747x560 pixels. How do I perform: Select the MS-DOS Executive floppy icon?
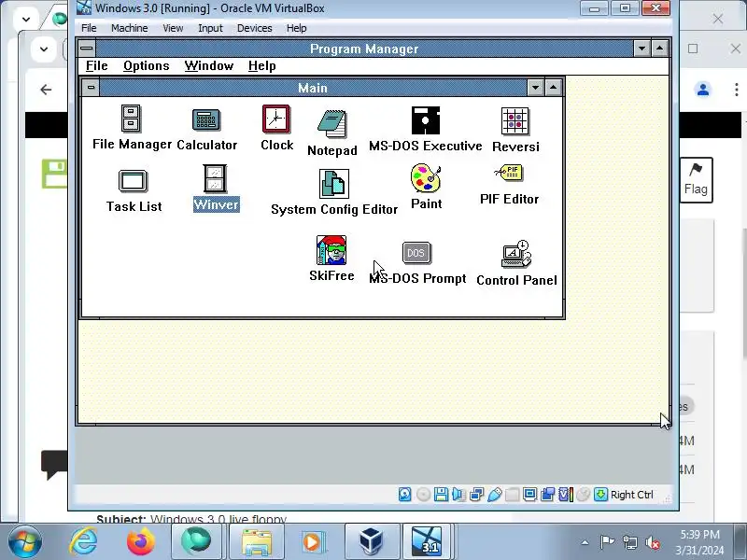426,120
